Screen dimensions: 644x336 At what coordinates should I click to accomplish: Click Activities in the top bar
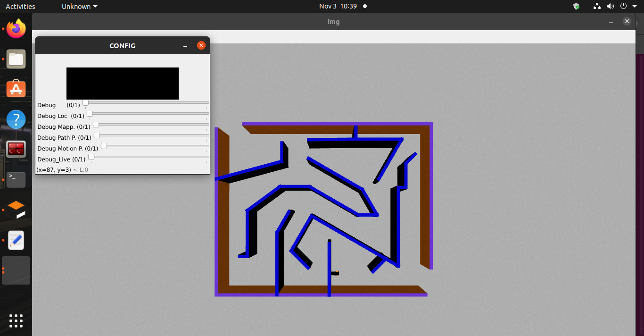coord(20,6)
